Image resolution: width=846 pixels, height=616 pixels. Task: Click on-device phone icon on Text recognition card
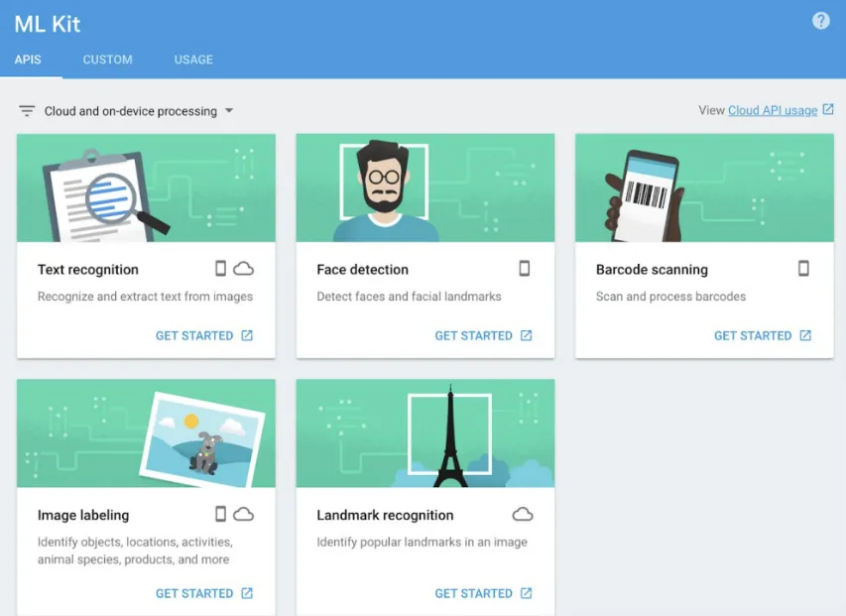click(220, 268)
